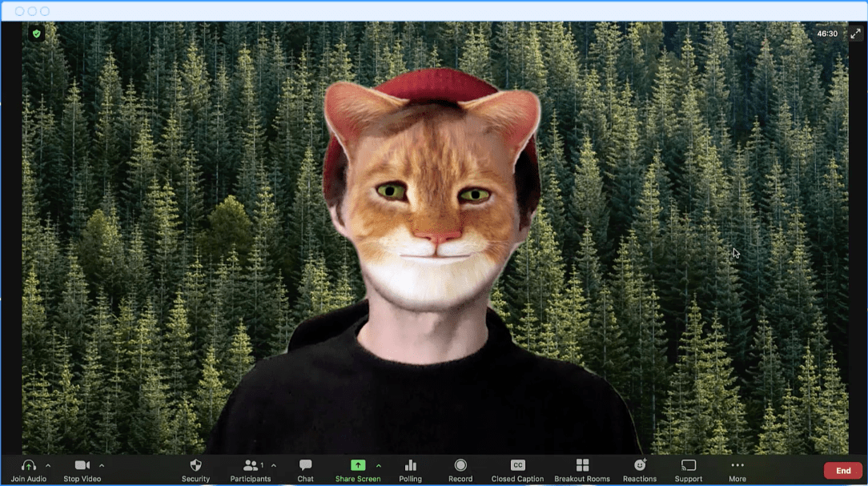
Task: Click the Support icon
Action: pyautogui.click(x=688, y=466)
